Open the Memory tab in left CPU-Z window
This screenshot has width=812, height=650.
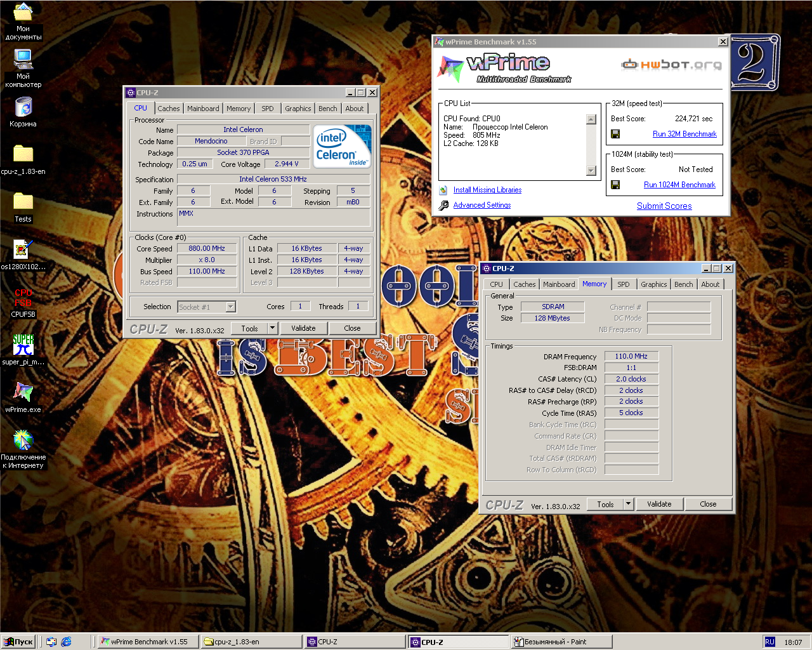pyautogui.click(x=239, y=109)
